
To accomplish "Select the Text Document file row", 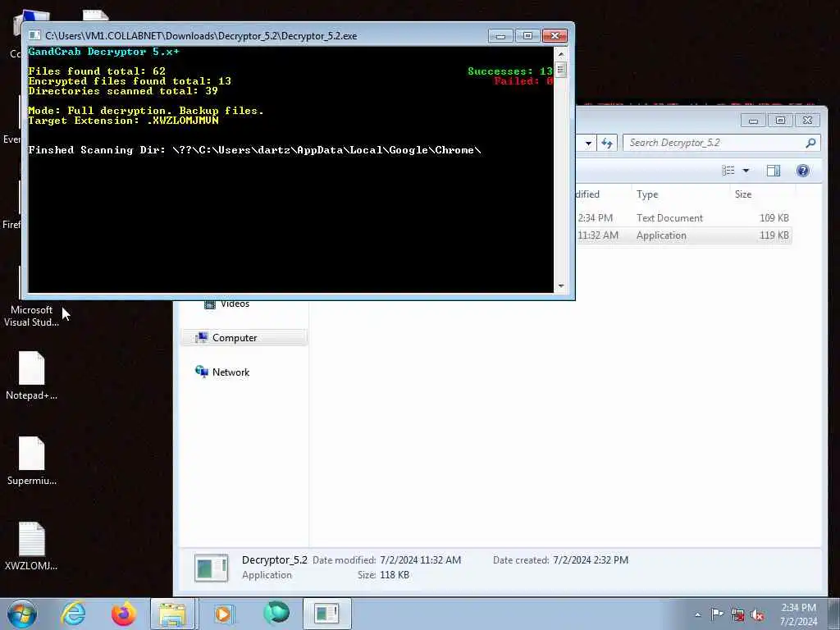I will tap(683, 218).
